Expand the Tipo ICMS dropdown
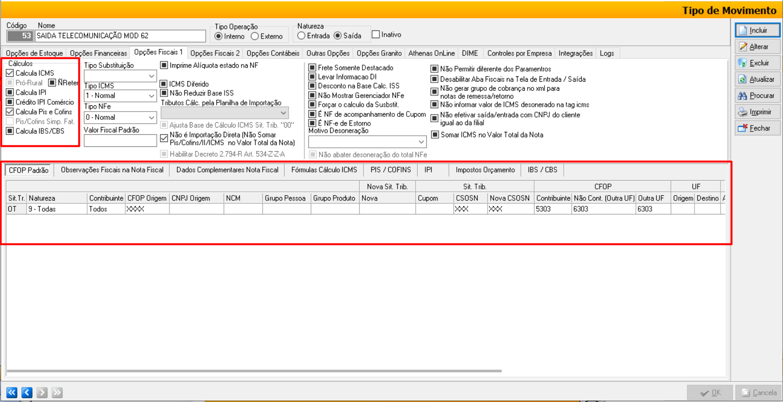The image size is (783, 402). click(x=152, y=96)
